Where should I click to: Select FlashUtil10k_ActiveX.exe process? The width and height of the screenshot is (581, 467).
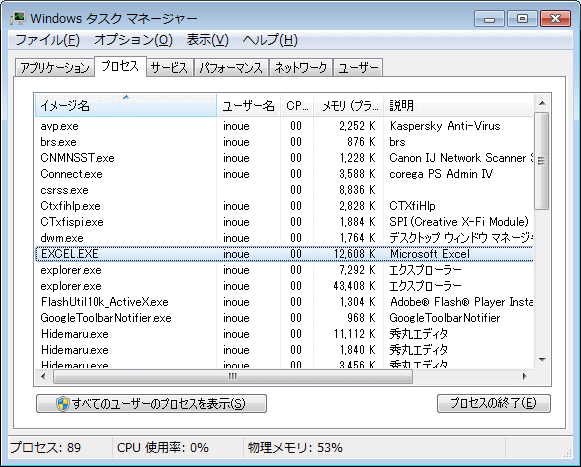click(x=284, y=302)
